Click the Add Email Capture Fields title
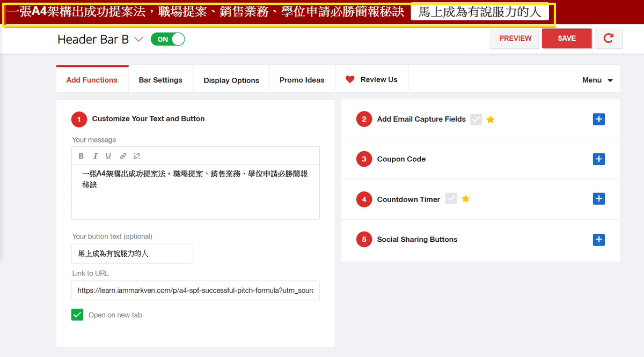Viewport: 644px width, 357px height. 421,119
